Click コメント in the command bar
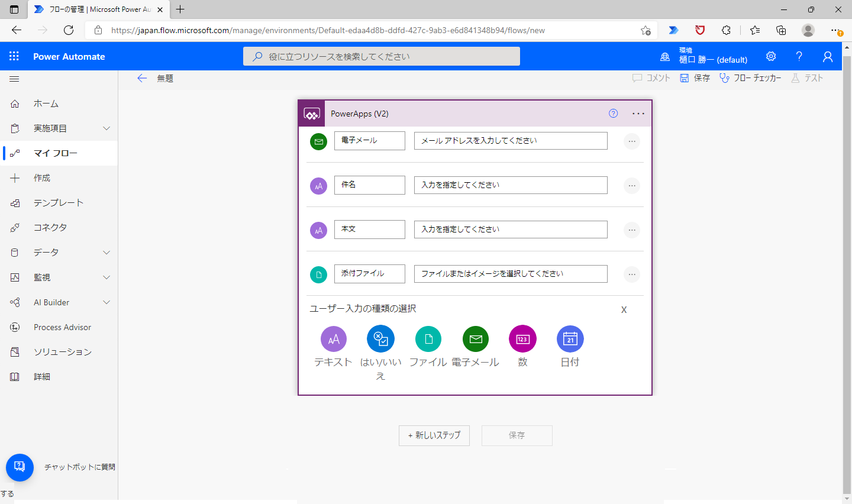This screenshot has width=852, height=504. [x=651, y=78]
